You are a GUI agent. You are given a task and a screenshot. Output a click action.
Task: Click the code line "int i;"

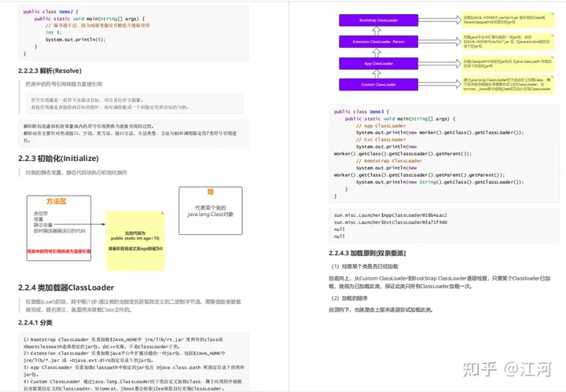point(53,32)
